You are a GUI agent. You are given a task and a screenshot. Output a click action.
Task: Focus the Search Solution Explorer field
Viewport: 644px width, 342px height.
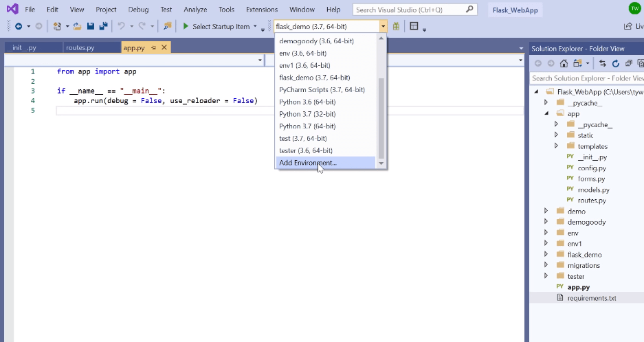pyautogui.click(x=588, y=78)
